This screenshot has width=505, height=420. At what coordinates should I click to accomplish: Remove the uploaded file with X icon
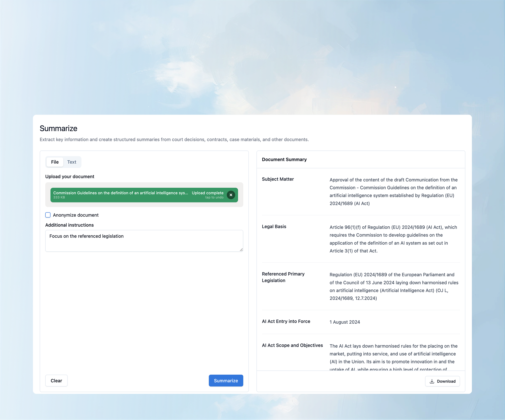coord(231,195)
